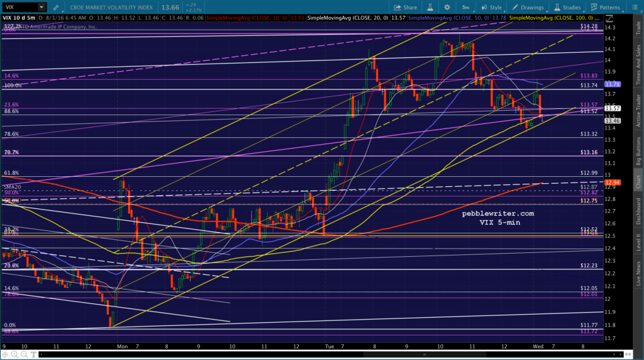Click the 13.66 last price in header

coord(170,8)
